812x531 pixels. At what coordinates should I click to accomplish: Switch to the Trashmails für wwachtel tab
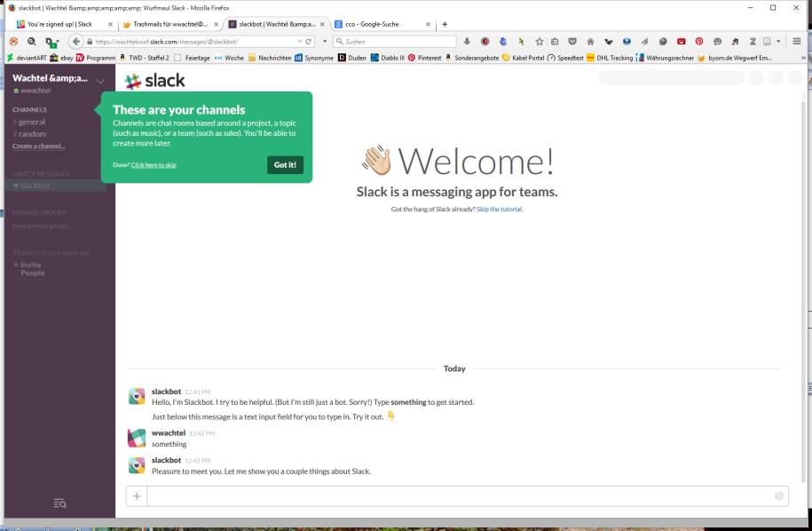169,24
